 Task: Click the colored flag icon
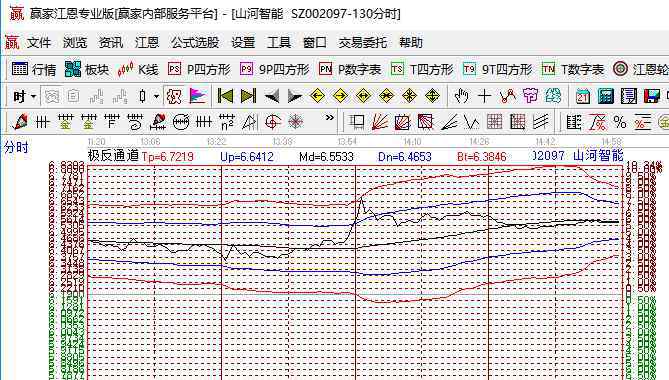198,97
